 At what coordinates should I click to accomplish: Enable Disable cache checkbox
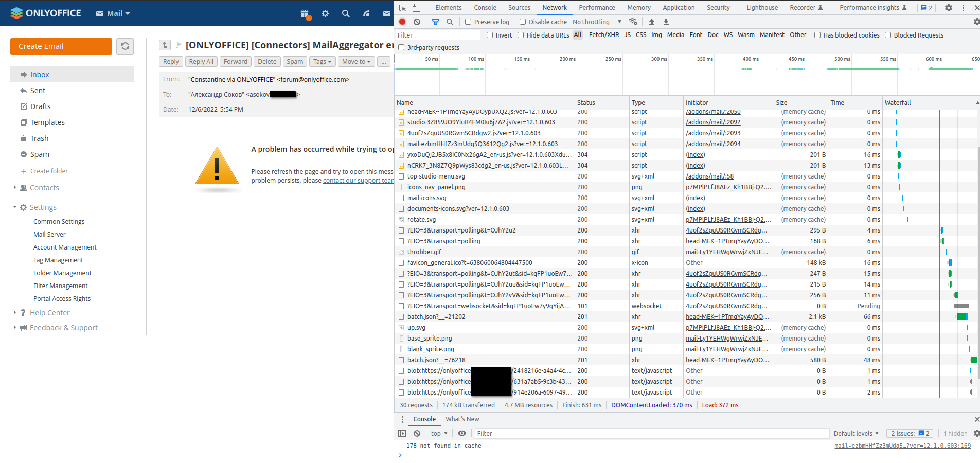[x=523, y=22]
